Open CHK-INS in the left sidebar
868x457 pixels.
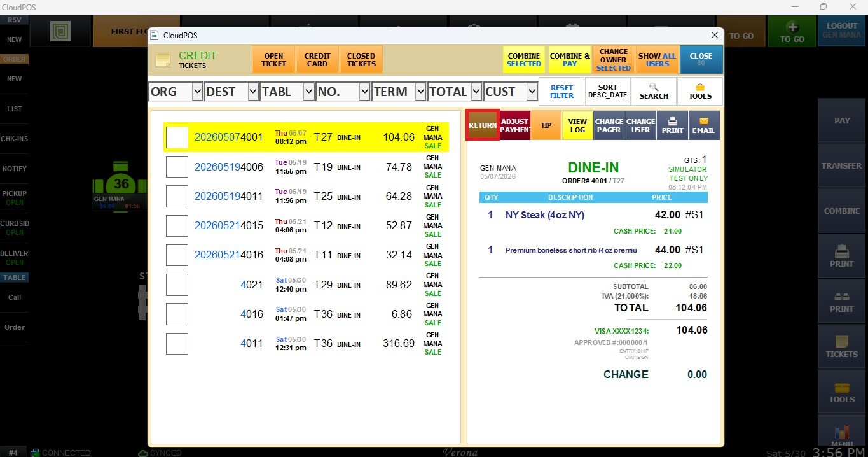click(14, 139)
